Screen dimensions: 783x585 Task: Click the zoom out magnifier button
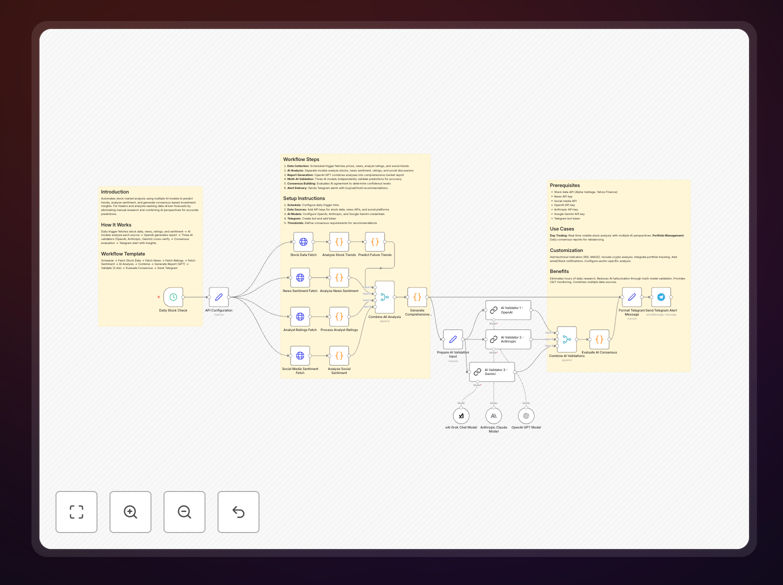coord(184,512)
